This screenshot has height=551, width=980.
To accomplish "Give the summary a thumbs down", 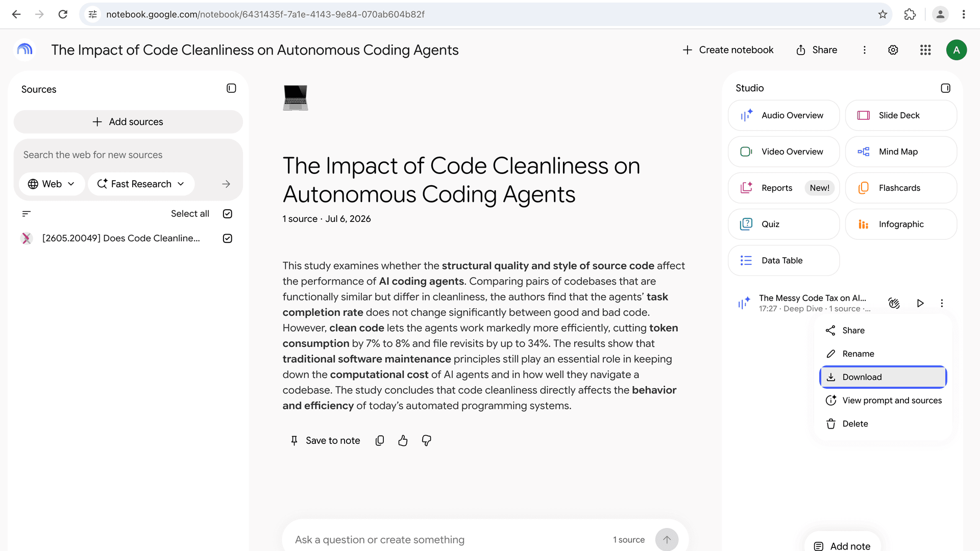I will pyautogui.click(x=426, y=441).
